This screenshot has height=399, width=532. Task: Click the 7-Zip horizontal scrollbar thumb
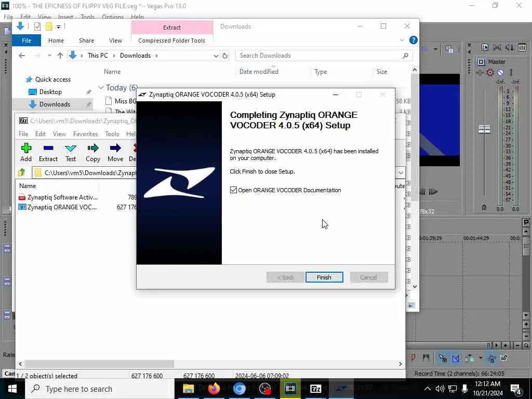(99, 364)
